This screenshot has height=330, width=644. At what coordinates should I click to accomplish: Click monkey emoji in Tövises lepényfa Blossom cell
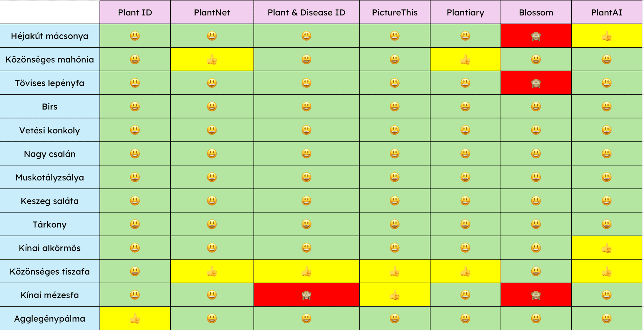click(536, 83)
